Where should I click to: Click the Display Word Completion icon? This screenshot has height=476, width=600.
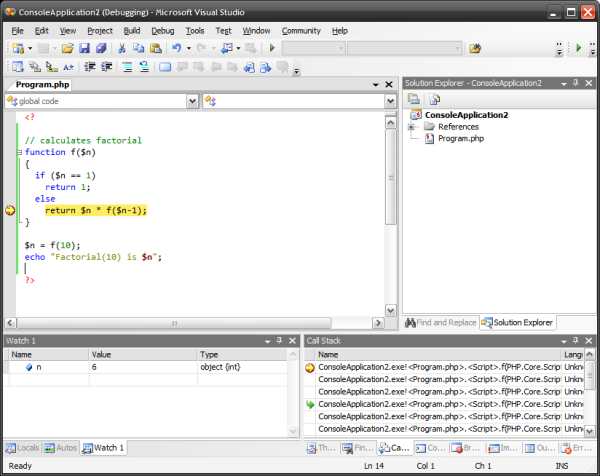click(x=68, y=67)
